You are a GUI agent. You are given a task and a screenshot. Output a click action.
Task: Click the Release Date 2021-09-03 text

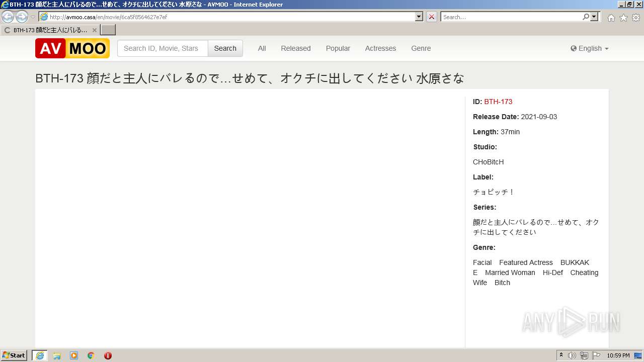515,117
